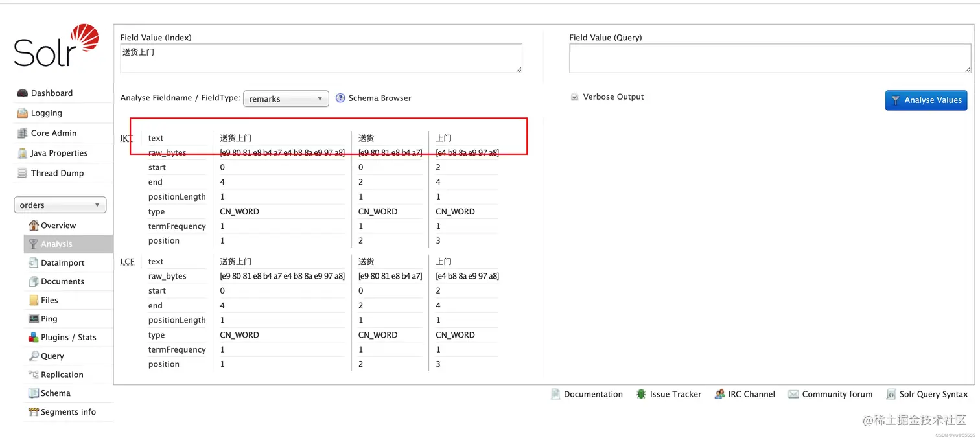Open the Replication page

tap(62, 375)
